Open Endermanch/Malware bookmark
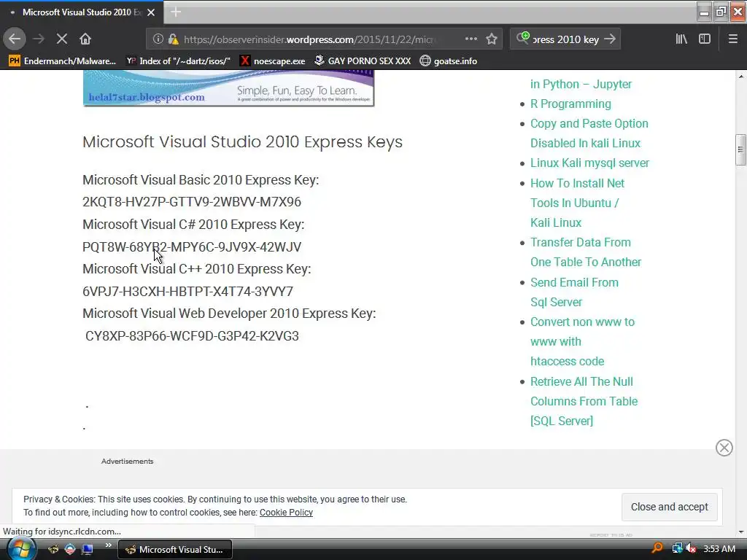 pyautogui.click(x=63, y=61)
